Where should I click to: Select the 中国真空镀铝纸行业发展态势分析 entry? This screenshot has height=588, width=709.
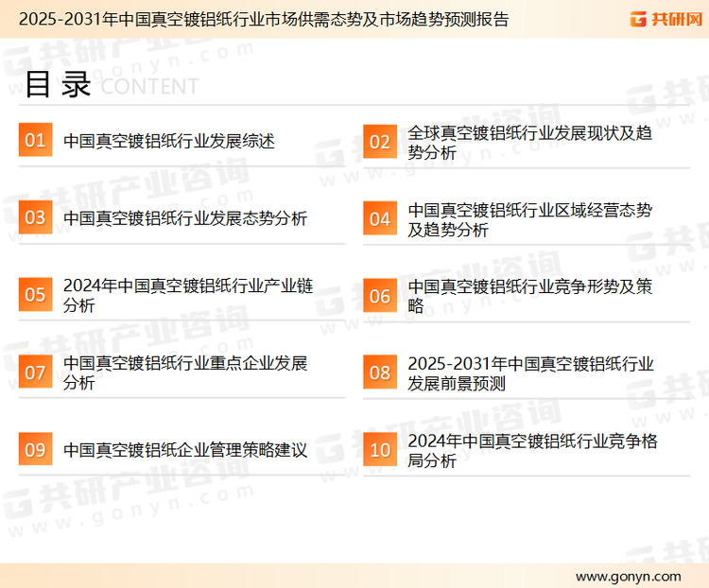point(185,218)
